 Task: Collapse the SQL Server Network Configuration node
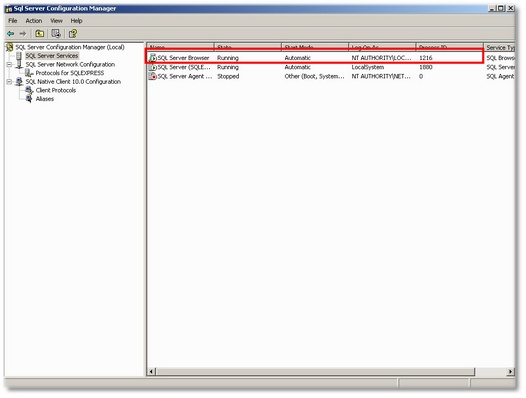9,64
